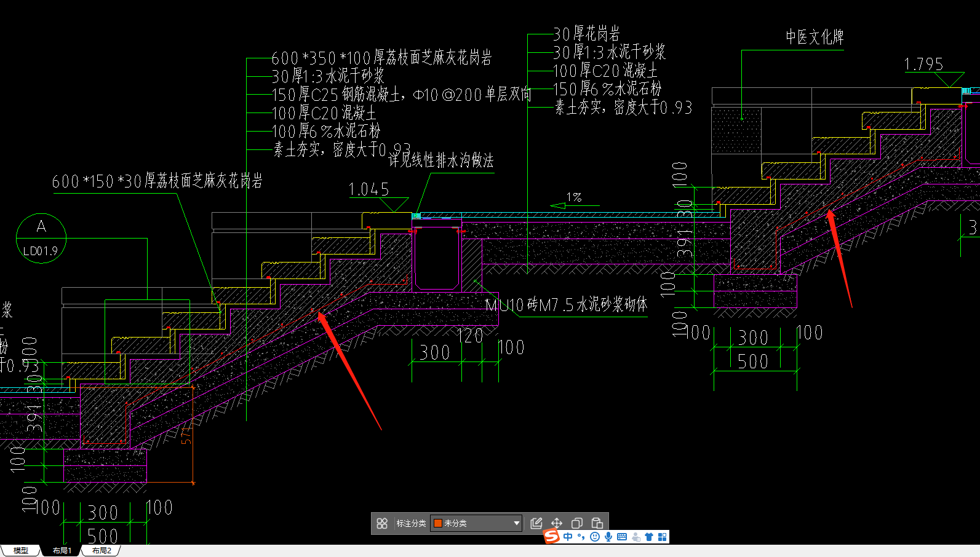This screenshot has height=557, width=980.
Task: Click the text 中医文化牌
Action: (x=815, y=37)
